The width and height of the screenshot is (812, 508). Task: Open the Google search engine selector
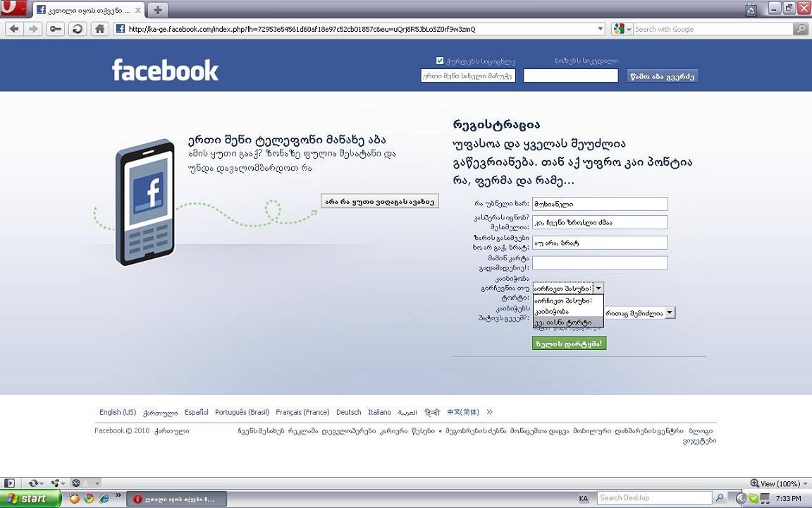[x=622, y=29]
